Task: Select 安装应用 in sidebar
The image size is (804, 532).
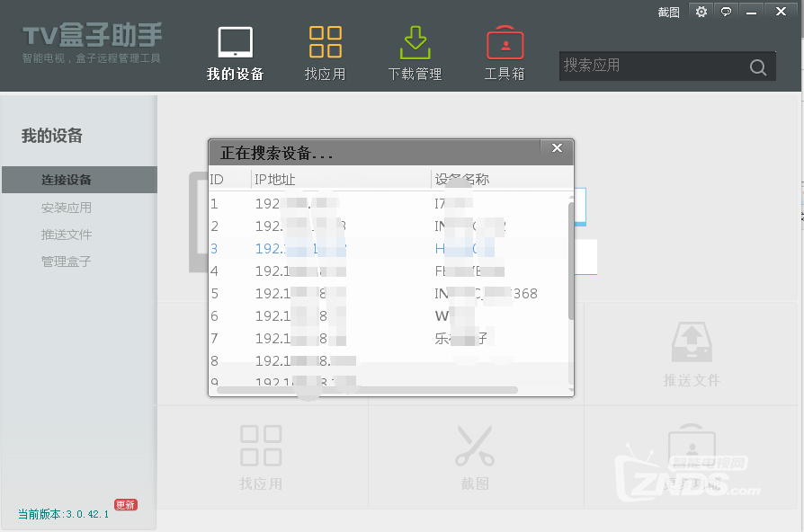Action: coord(67,208)
